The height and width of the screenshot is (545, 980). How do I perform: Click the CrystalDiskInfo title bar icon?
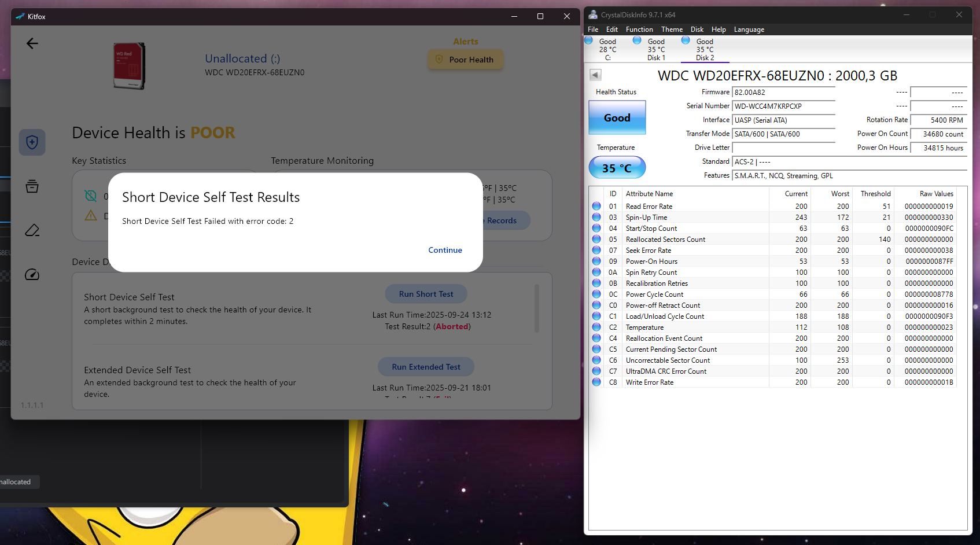594,15
